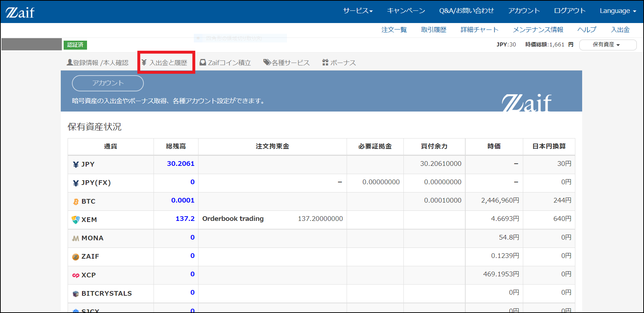
Task: Click the XCP coin icon
Action: (76, 275)
